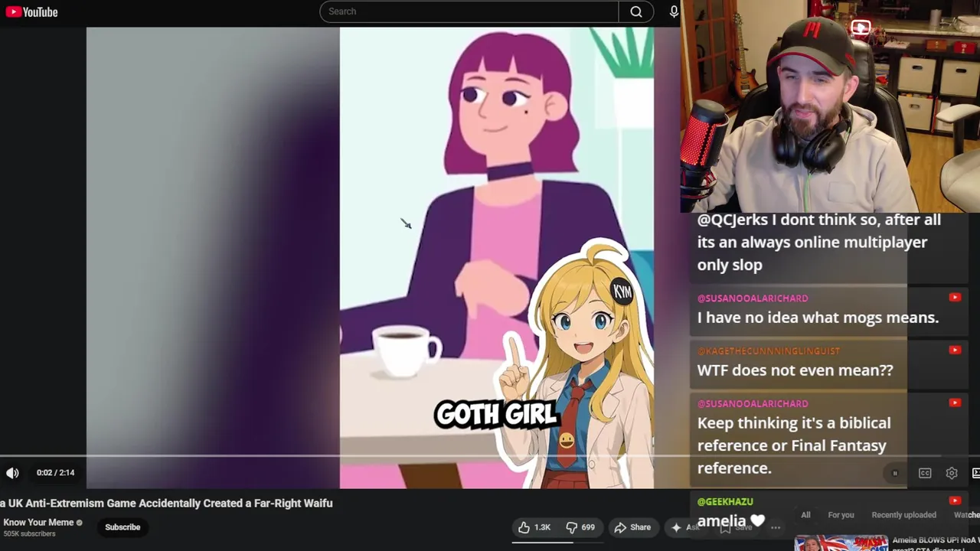Open player settings gear
Screen dimensions: 980x551
click(x=952, y=473)
